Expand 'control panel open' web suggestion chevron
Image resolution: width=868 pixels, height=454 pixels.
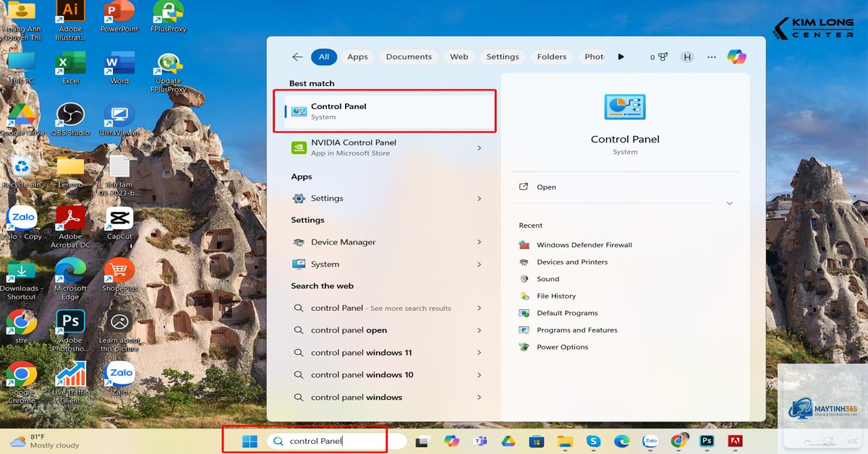click(x=479, y=330)
